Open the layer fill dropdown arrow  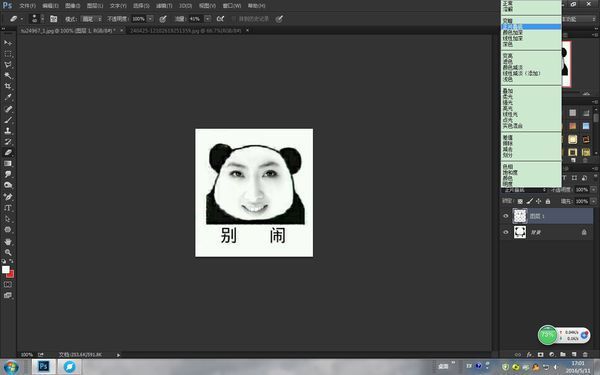593,201
